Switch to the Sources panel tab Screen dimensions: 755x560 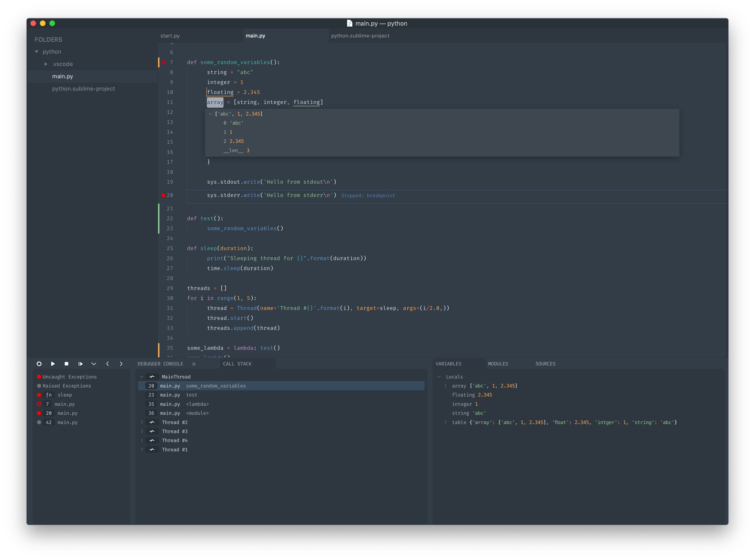(545, 364)
